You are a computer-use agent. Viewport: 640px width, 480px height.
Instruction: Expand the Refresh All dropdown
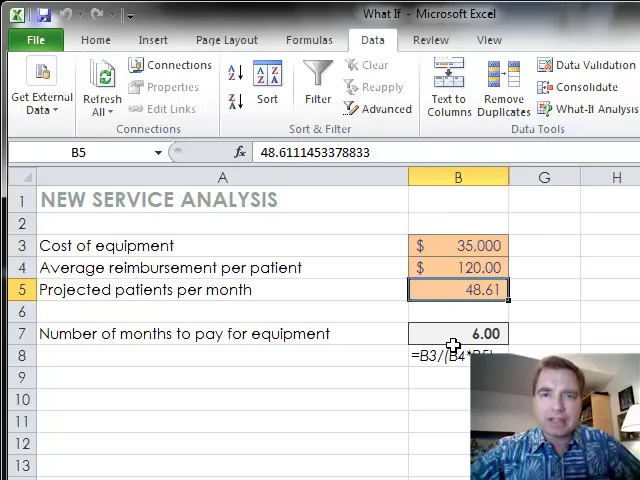click(102, 112)
